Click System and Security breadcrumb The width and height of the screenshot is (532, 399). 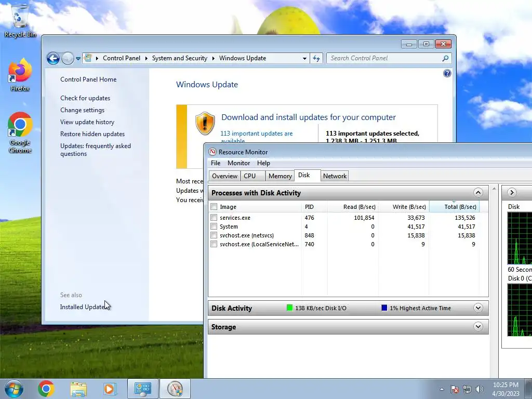coord(179,58)
